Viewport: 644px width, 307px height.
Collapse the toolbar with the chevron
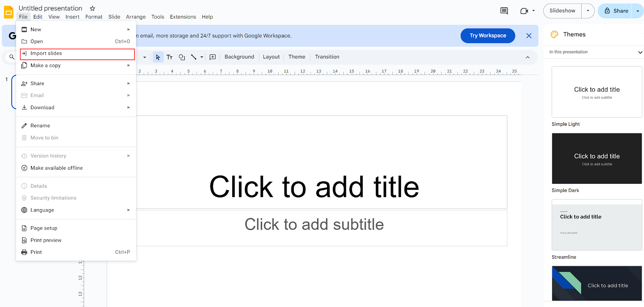pyautogui.click(x=528, y=57)
